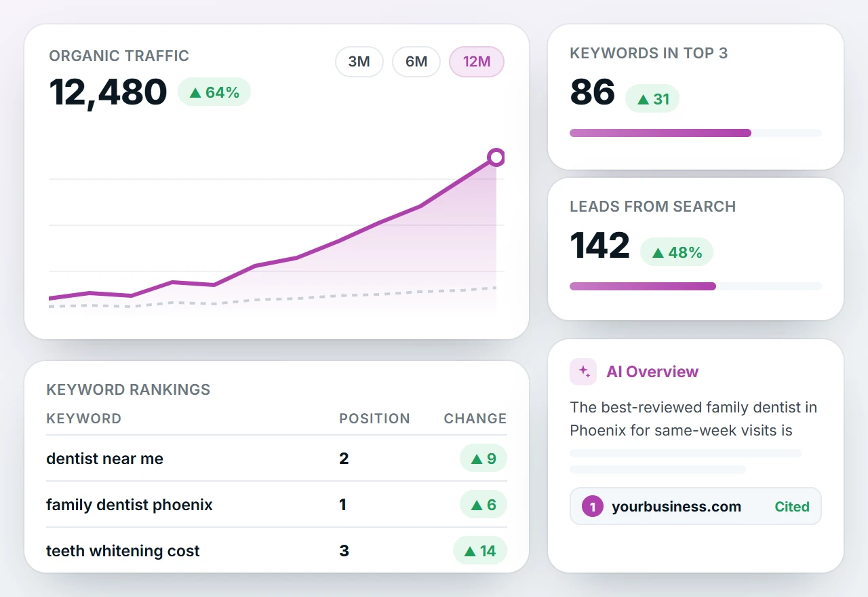
Task: Click the 64% growth badge
Action: [214, 92]
